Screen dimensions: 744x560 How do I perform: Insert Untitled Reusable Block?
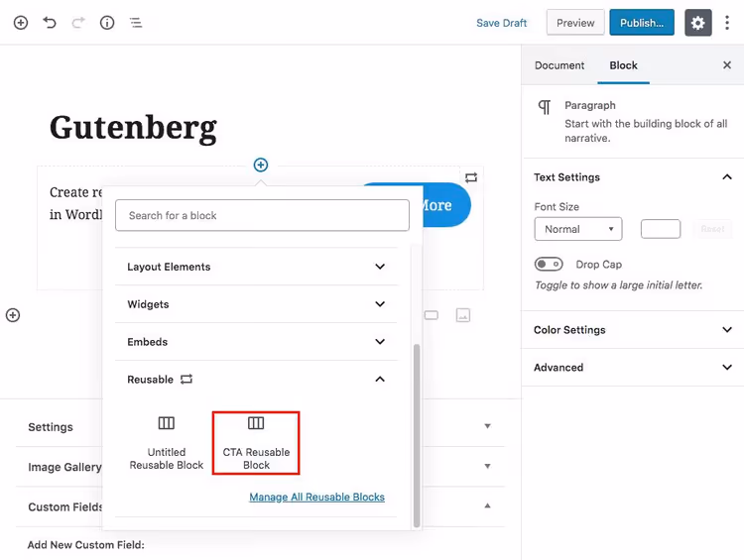click(166, 442)
